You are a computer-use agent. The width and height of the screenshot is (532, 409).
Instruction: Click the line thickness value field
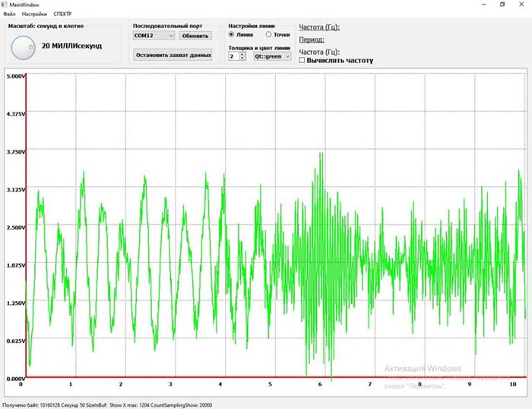click(234, 56)
